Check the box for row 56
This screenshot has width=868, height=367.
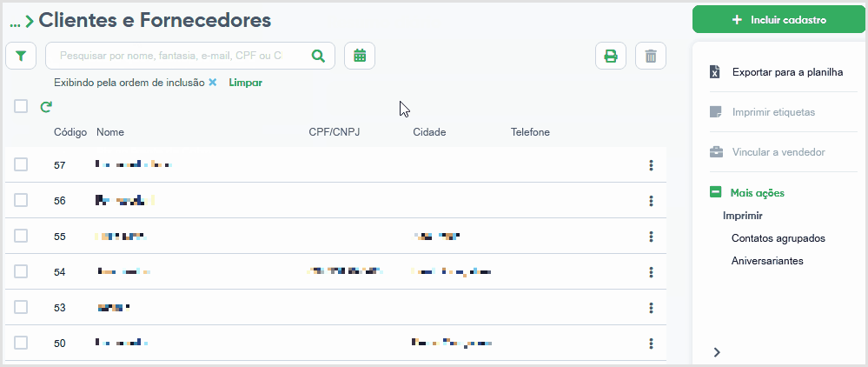click(x=21, y=200)
